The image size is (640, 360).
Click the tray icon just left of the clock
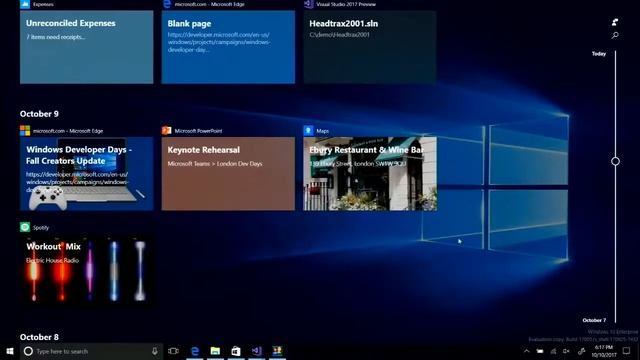(x=581, y=351)
